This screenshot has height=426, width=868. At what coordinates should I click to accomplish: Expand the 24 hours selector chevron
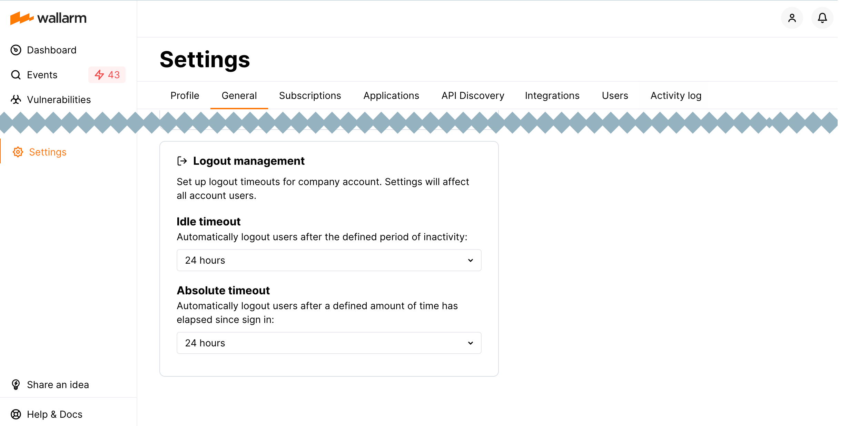[471, 261]
